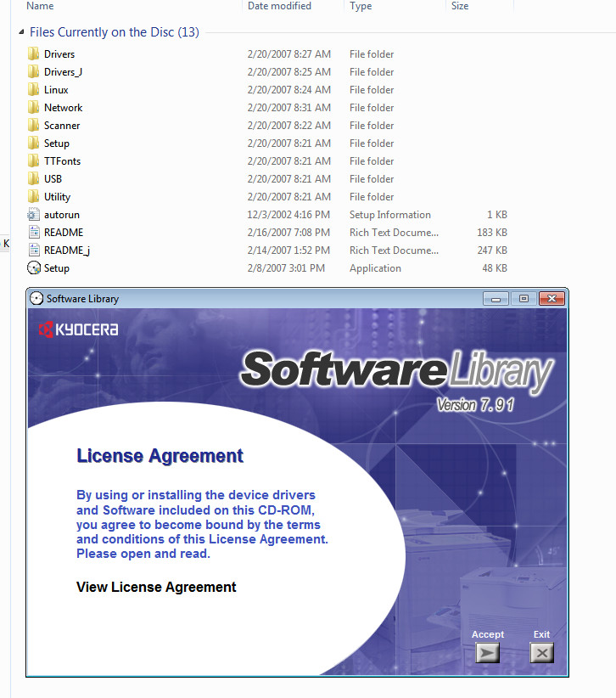Minimize the Software Library window
Viewport: 616px width, 698px height.
tap(496, 299)
